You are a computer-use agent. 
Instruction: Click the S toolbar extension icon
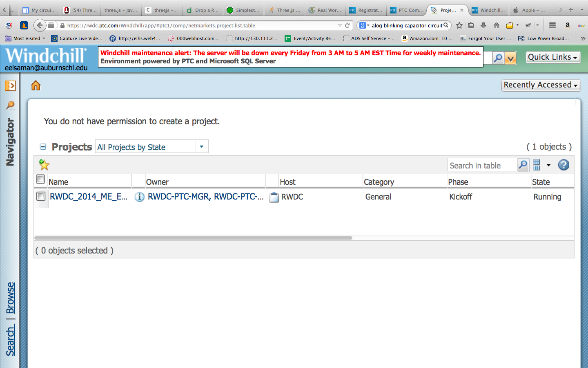click(x=9, y=25)
